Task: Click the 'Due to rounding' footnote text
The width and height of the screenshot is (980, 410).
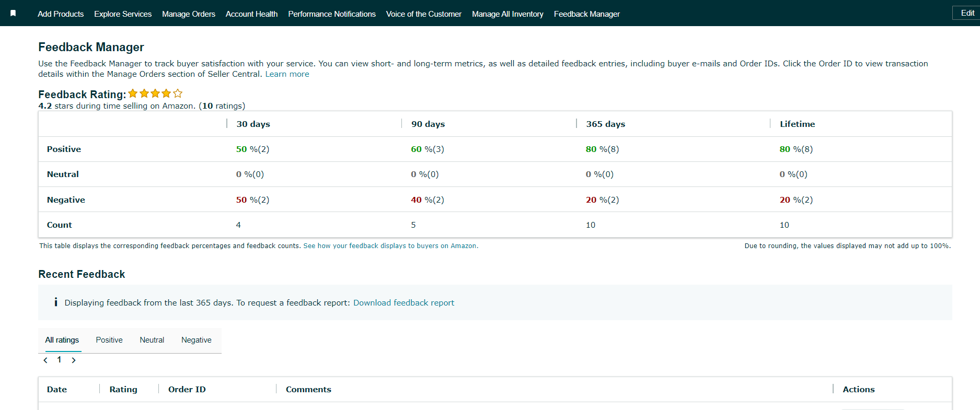Action: coord(848,246)
